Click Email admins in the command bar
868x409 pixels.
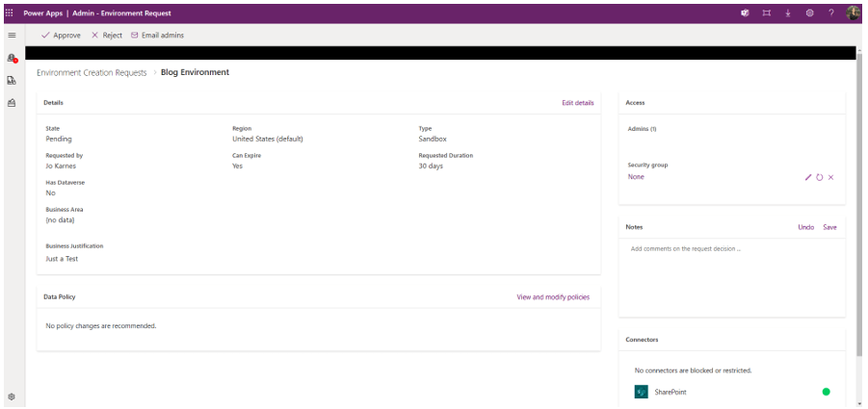pyautogui.click(x=157, y=35)
